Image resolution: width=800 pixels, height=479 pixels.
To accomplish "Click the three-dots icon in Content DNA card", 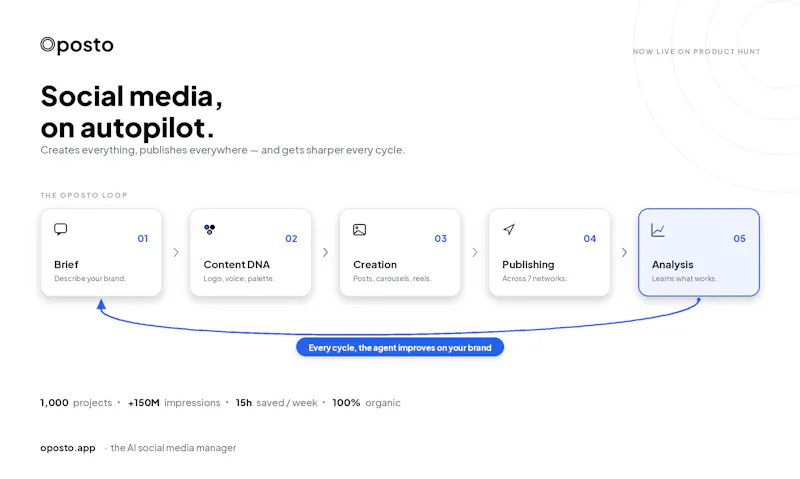I will click(x=210, y=230).
